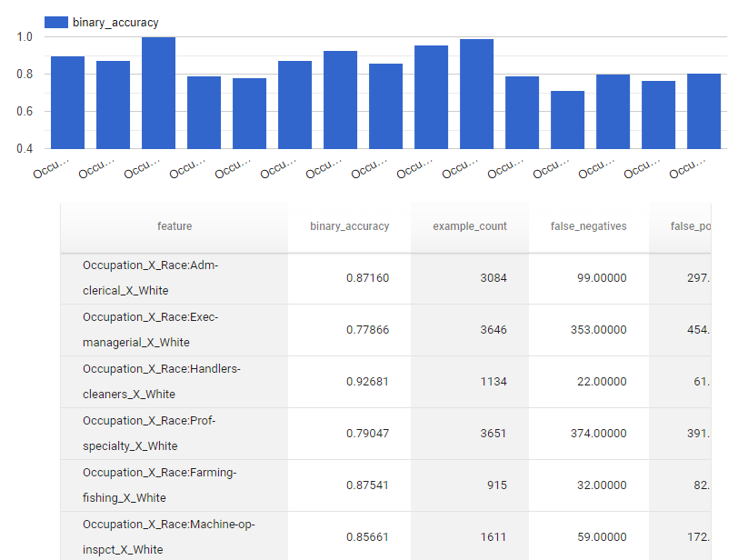
Task: Click the false negatives value 59.00000
Action: (x=602, y=537)
